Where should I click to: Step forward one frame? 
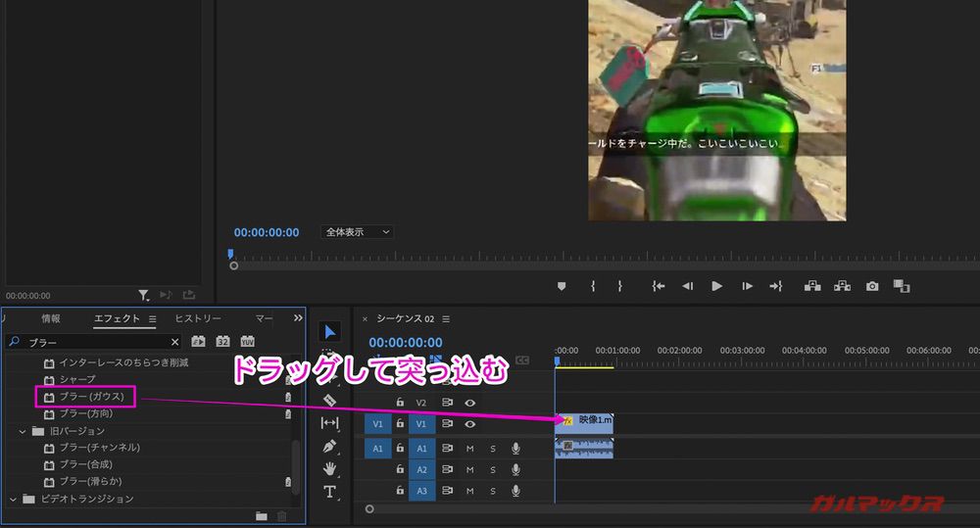[747, 286]
